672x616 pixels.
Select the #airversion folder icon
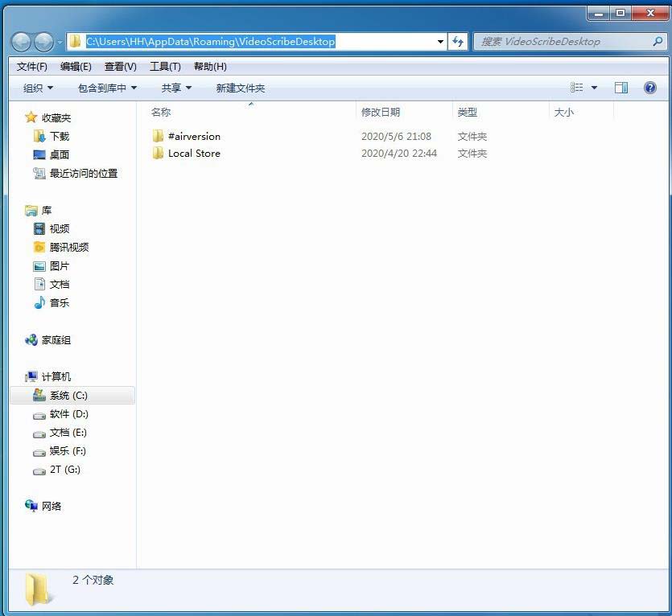pyautogui.click(x=158, y=136)
